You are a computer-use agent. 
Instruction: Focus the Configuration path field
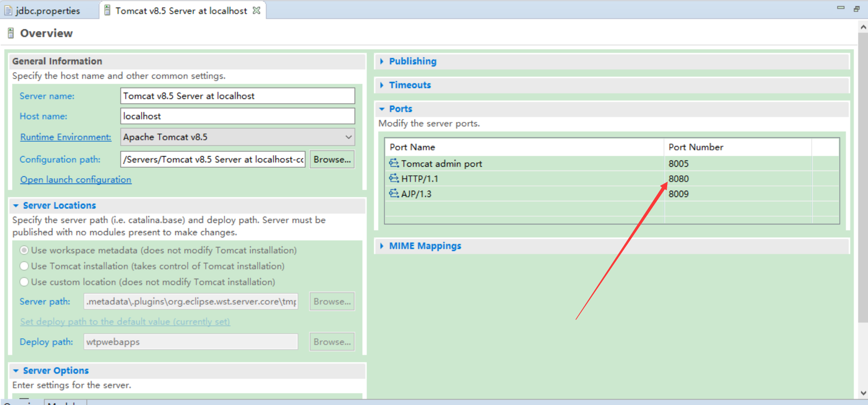[213, 159]
